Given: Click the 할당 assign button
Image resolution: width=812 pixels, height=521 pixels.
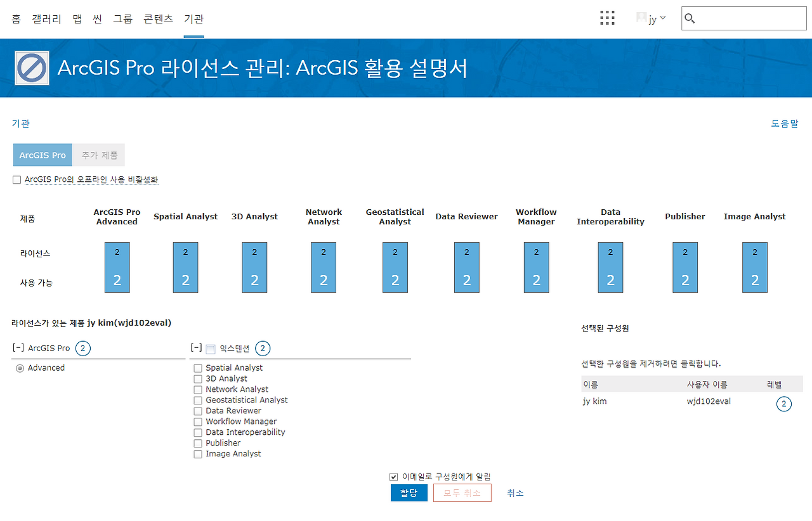Looking at the screenshot, I should tap(409, 493).
